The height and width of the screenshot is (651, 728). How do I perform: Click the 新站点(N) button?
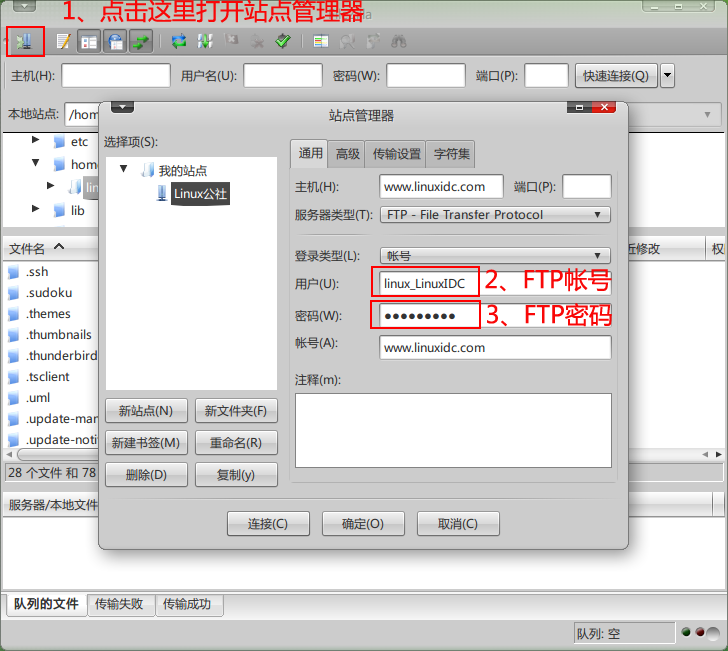(x=146, y=411)
